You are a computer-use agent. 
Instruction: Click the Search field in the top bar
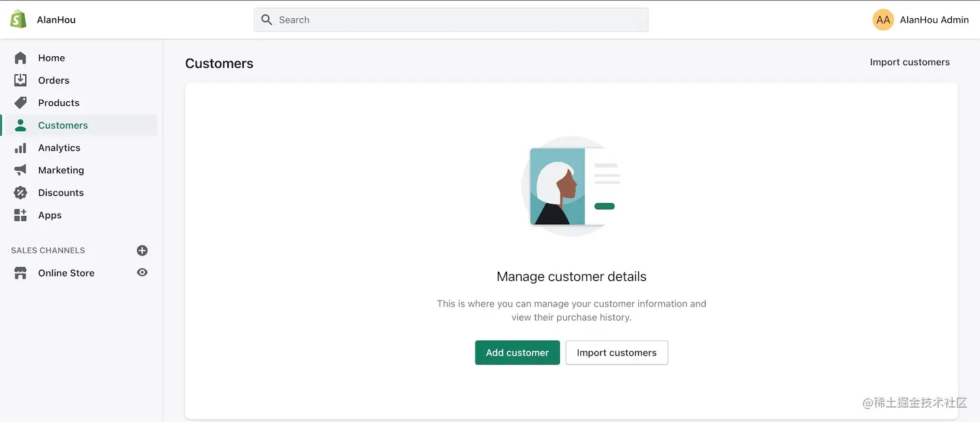coord(451,20)
